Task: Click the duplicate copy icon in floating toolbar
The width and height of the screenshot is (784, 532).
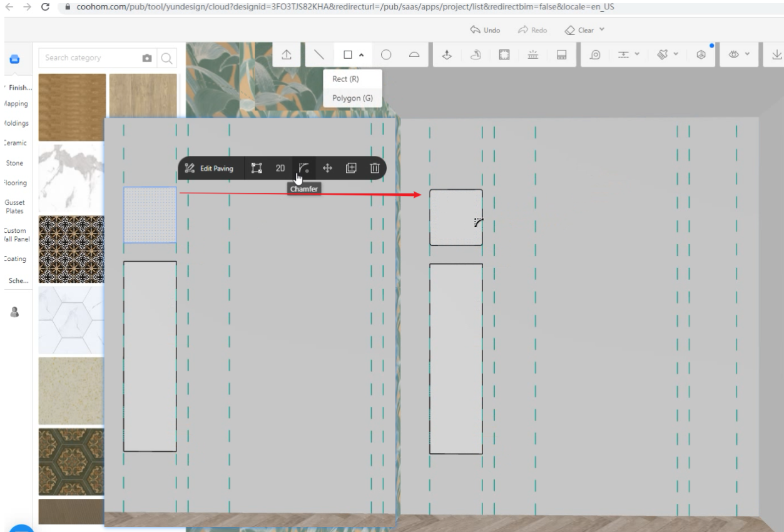Action: tap(351, 168)
